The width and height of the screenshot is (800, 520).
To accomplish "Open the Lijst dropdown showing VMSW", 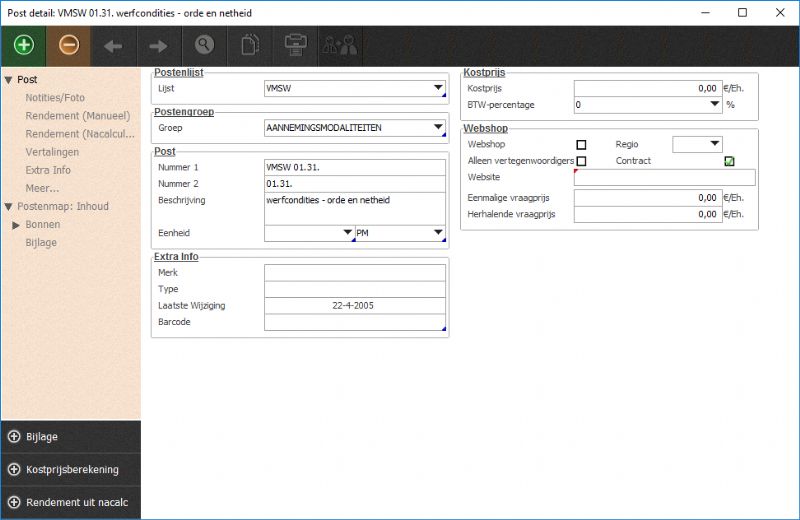I will coord(438,89).
